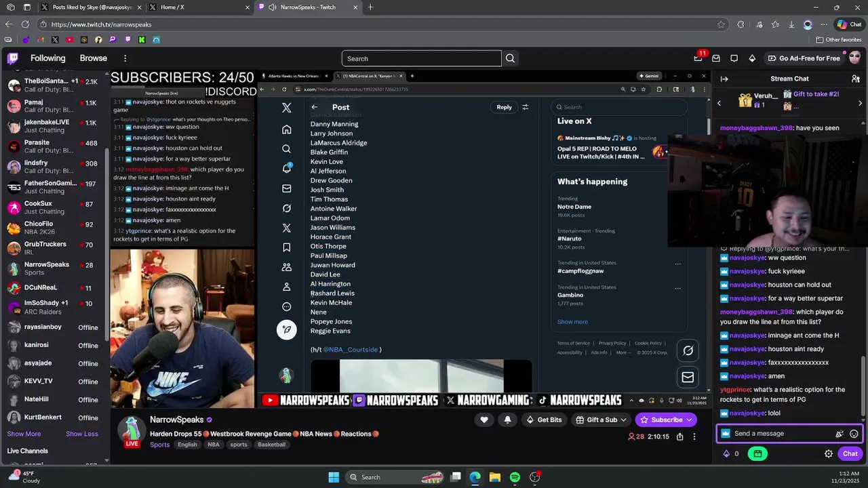The width and height of the screenshot is (868, 488).
Task: Click the heart follow button under stream
Action: (484, 420)
